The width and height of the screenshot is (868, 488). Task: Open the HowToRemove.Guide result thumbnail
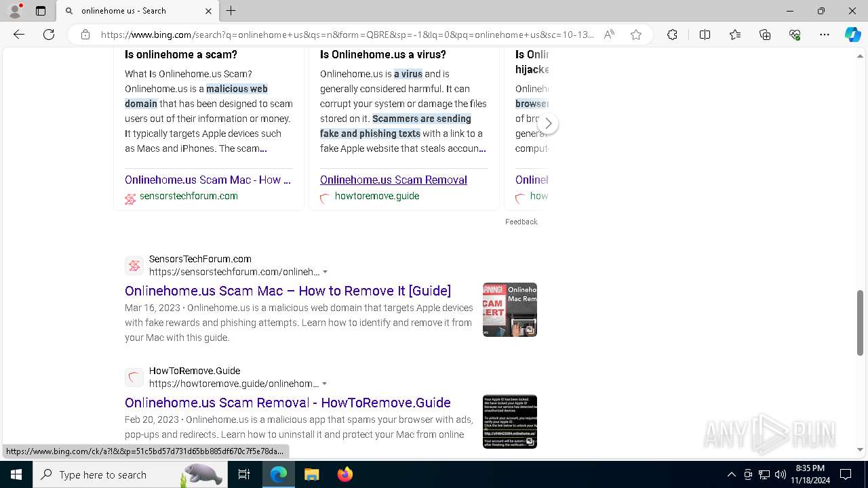click(510, 422)
